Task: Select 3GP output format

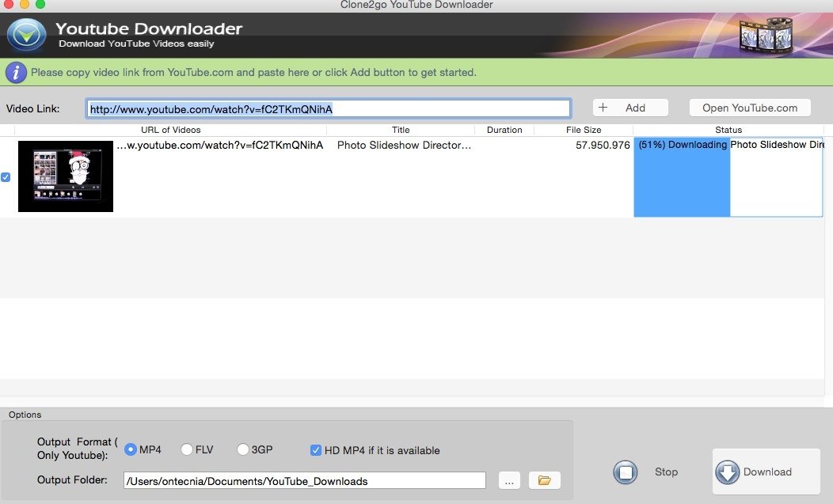Action: pyautogui.click(x=243, y=449)
